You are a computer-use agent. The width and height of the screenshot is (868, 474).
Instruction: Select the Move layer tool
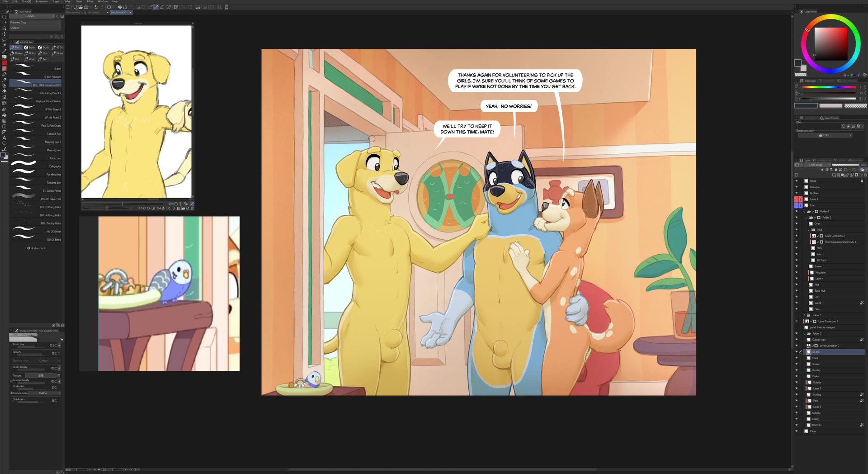point(4,34)
